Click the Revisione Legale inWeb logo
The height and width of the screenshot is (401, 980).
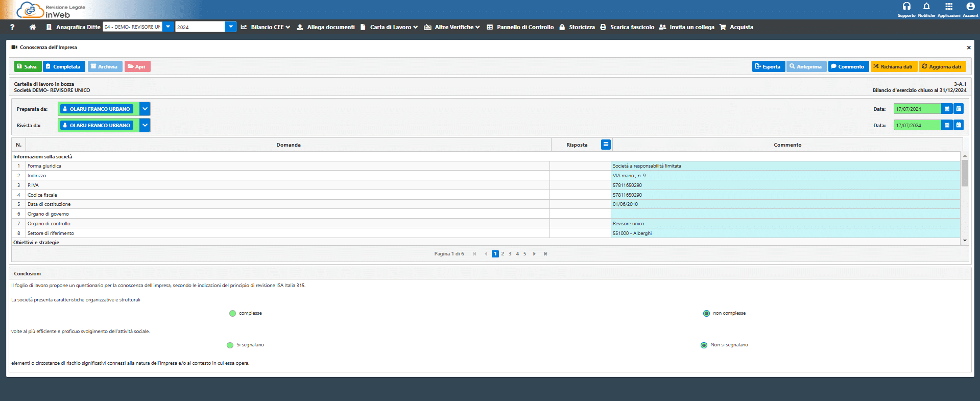51,10
